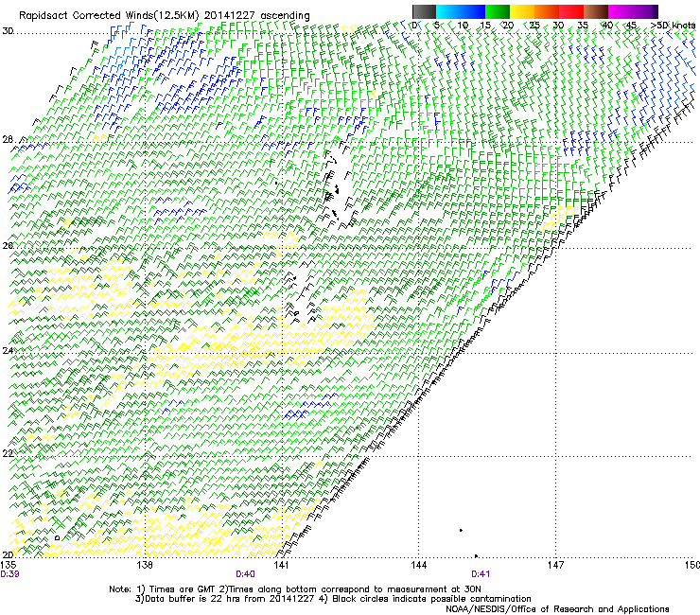This screenshot has width=700, height=615.
Task: Click the purple time stamp '0:39'
Action: click(x=9, y=574)
